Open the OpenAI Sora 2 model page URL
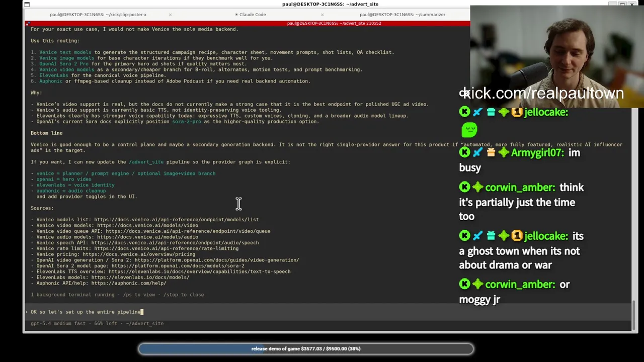The image size is (644, 362). pos(178,266)
